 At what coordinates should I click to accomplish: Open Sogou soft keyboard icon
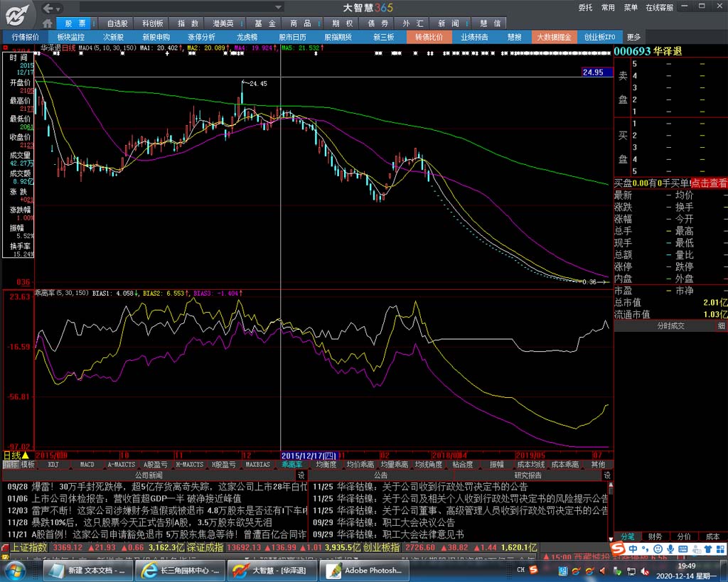coord(683,549)
